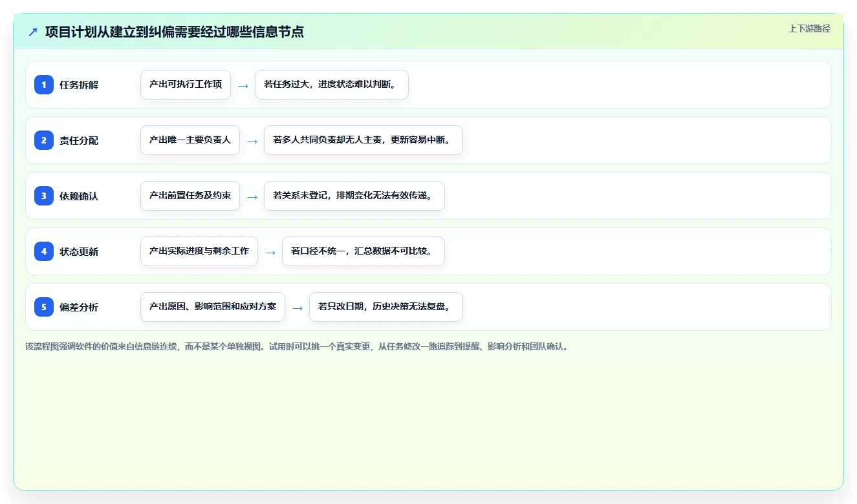The width and height of the screenshot is (857, 504).
Task: Select the '偏差分析' step label
Action: pyautogui.click(x=79, y=307)
